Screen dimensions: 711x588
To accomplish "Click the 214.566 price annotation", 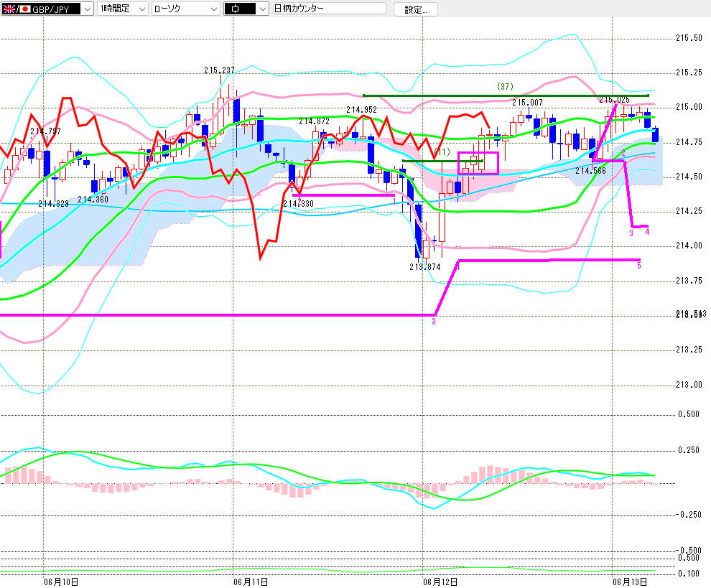I will (x=590, y=171).
